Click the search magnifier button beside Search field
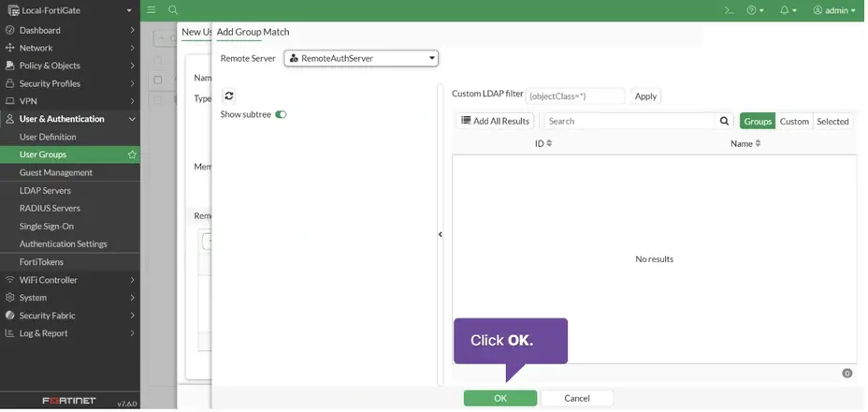This screenshot has height=412, width=868. pyautogui.click(x=724, y=121)
